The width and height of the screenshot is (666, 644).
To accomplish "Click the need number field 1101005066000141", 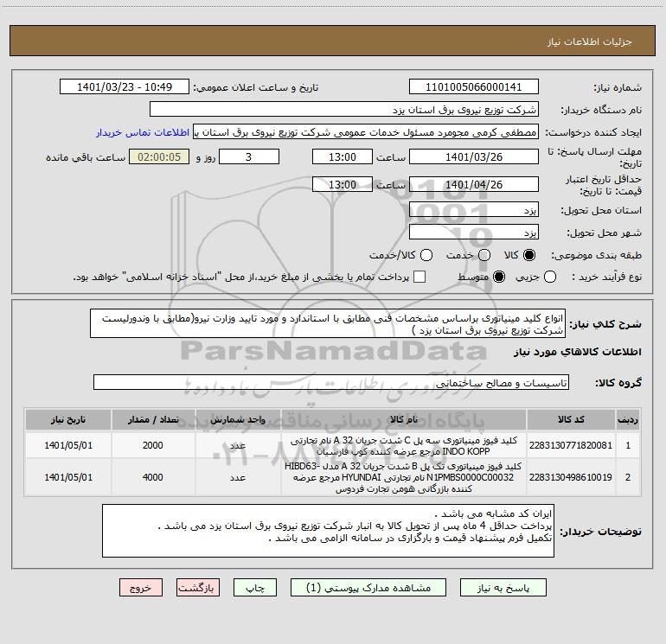I will pyautogui.click(x=474, y=87).
